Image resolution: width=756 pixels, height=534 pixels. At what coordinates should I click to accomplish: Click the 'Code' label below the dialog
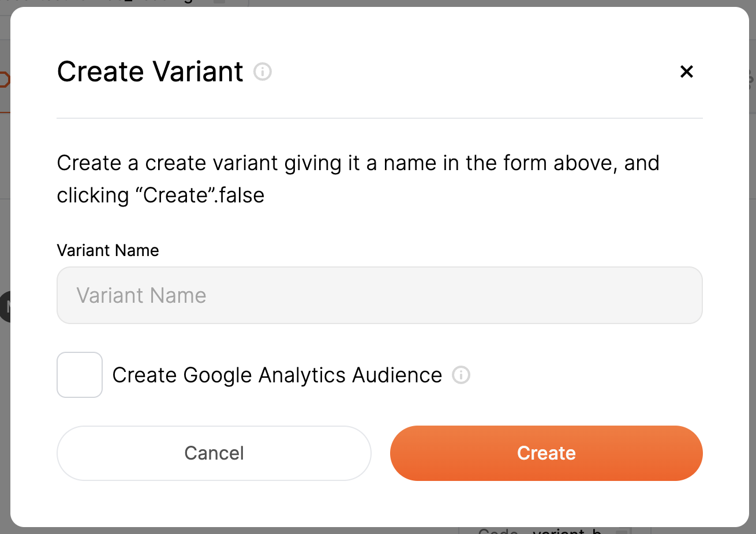tap(497, 531)
